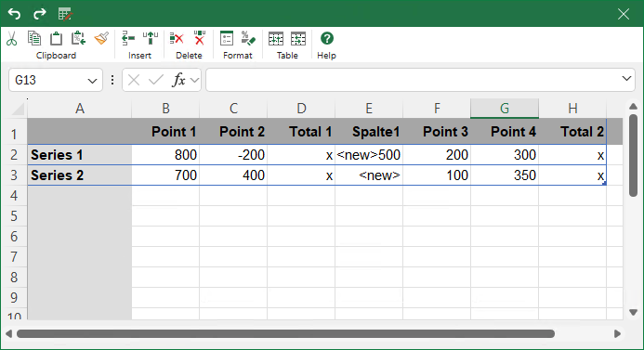Select the Format Painter brush icon

(101, 38)
